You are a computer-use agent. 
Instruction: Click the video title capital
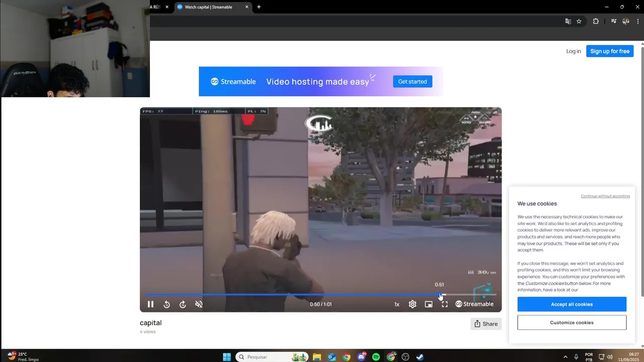(150, 323)
